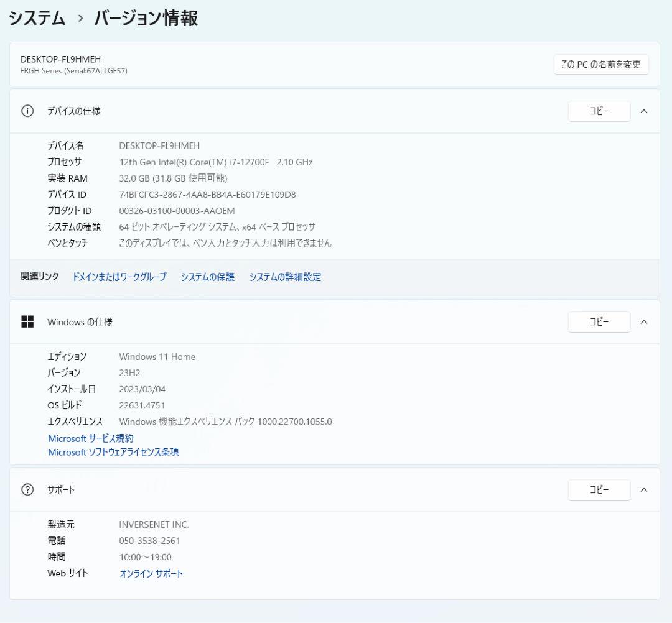Click the 電話 row label
This screenshot has width=672, height=623.
pyautogui.click(x=56, y=541)
